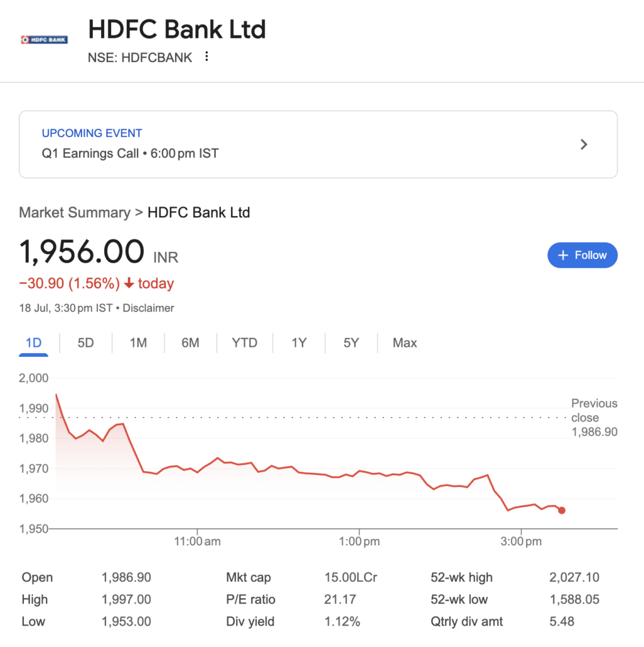Select the YTD chart tab
The width and height of the screenshot is (644, 647).
(x=244, y=343)
